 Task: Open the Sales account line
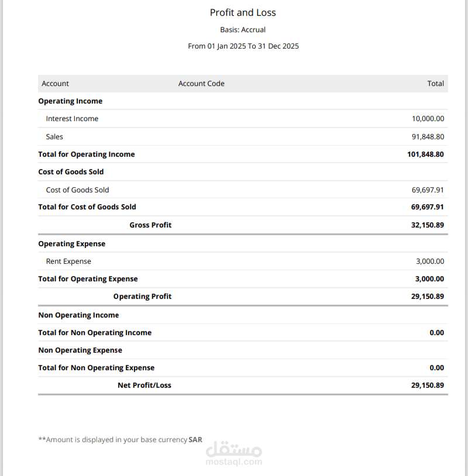[243, 137]
